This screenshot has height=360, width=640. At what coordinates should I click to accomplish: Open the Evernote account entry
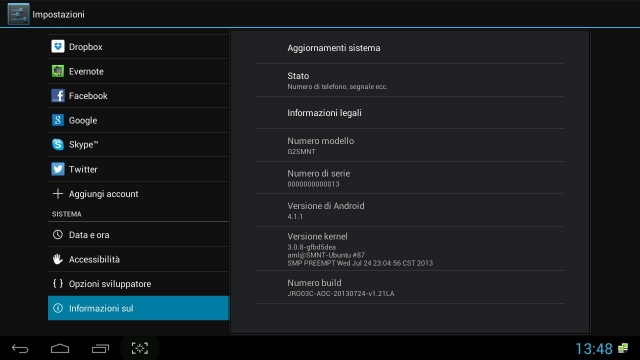click(138, 71)
